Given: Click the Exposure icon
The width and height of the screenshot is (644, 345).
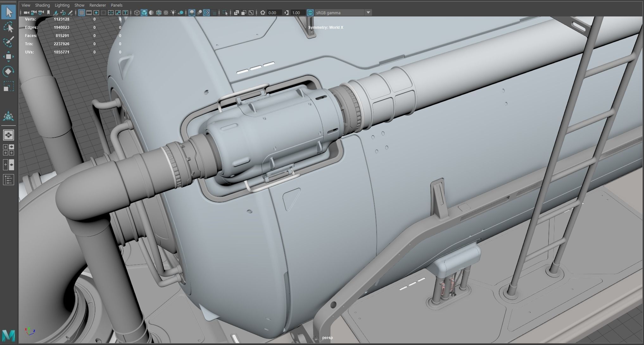Looking at the screenshot, I should click(262, 13).
